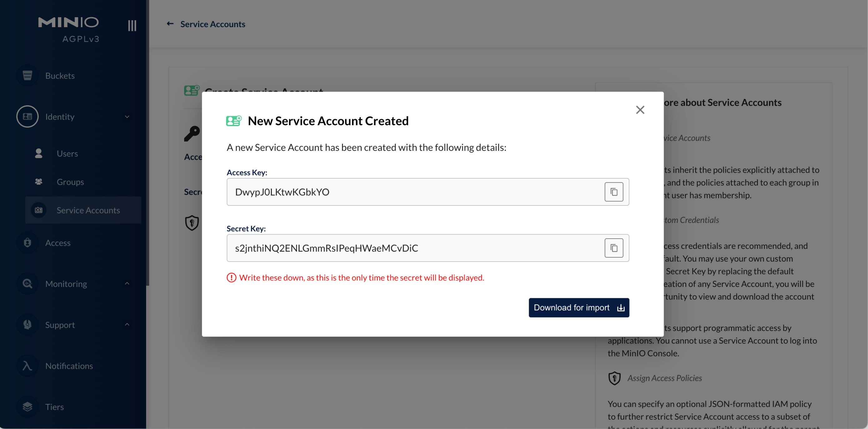Copy the Secret Key to clipboard
Screen dimensions: 868x429
point(614,248)
